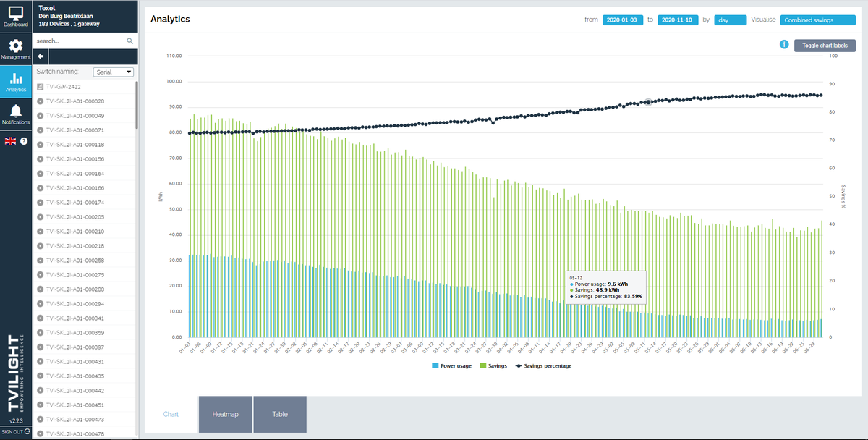Screen dimensions: 868x440
Task: Click the device icon for TVI-SKL2I-A01-000028
Action: click(x=40, y=101)
